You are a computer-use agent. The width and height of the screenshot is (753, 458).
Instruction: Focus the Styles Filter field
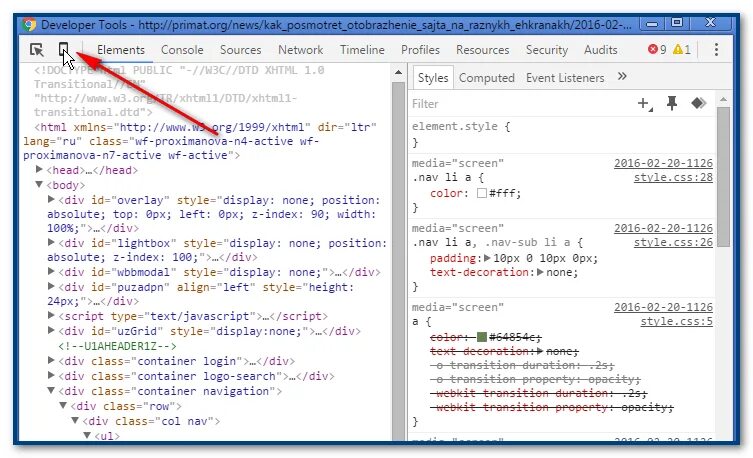point(521,104)
